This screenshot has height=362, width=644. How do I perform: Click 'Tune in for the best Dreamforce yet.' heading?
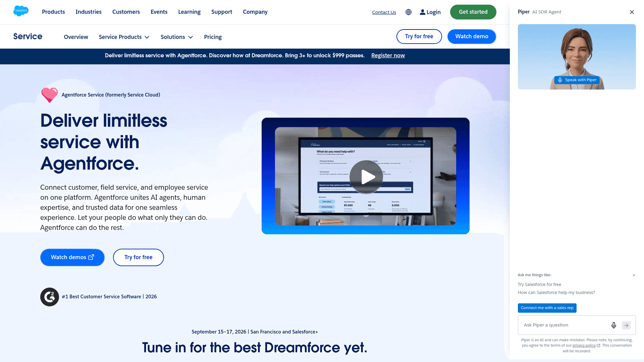(x=255, y=348)
